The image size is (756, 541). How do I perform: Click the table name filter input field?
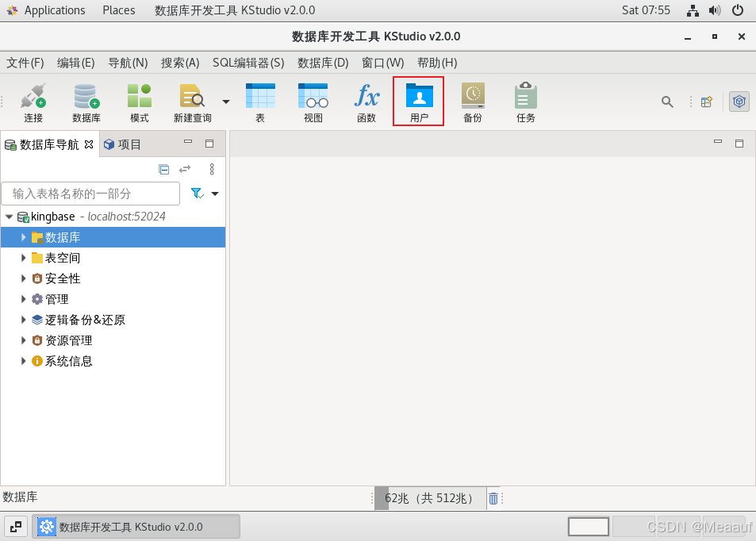90,194
